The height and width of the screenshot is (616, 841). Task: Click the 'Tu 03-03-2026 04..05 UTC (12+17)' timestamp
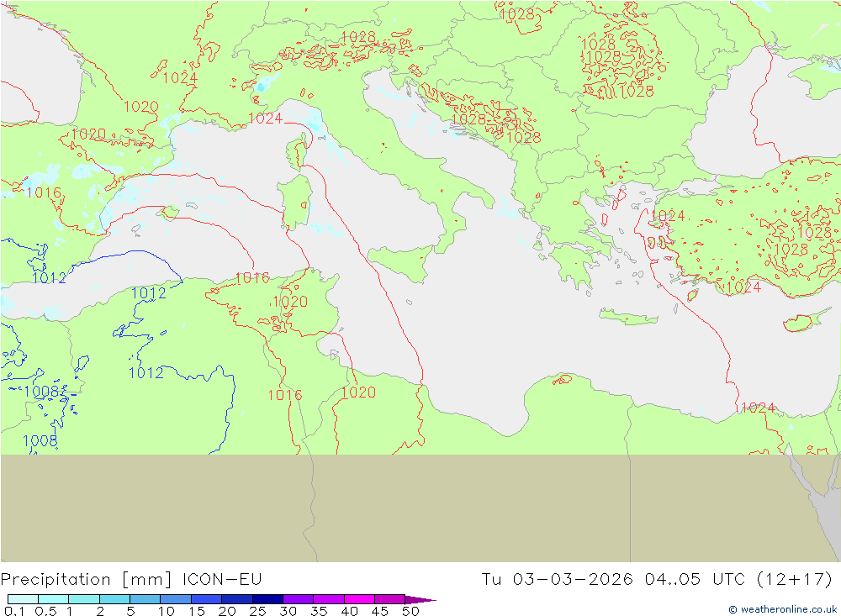[x=657, y=580]
